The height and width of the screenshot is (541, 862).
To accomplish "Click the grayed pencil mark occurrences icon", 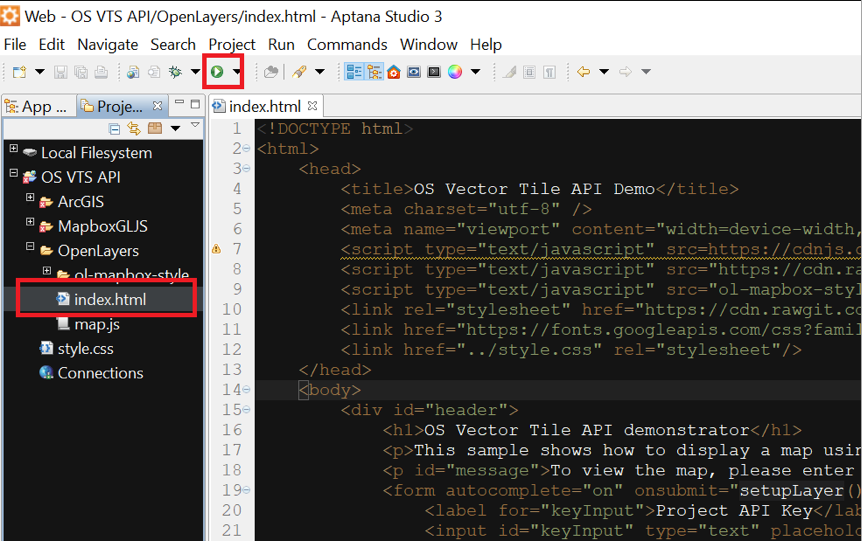I will coord(510,72).
